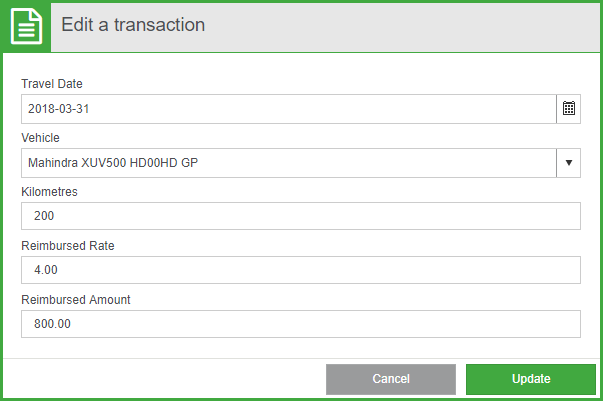This screenshot has width=603, height=401.
Task: Focus the Kilometres field containing 200
Action: (301, 216)
